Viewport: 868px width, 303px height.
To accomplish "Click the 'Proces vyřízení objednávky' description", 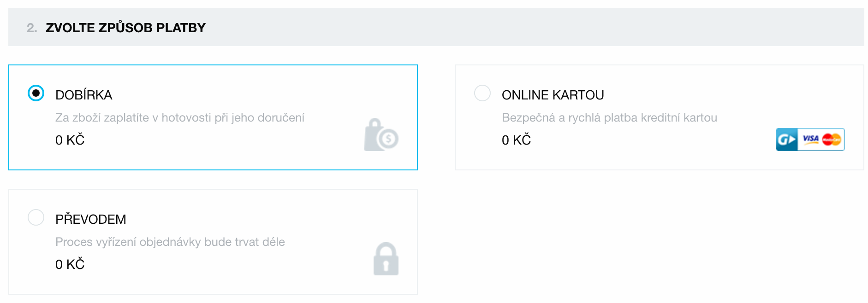I will coord(170,242).
